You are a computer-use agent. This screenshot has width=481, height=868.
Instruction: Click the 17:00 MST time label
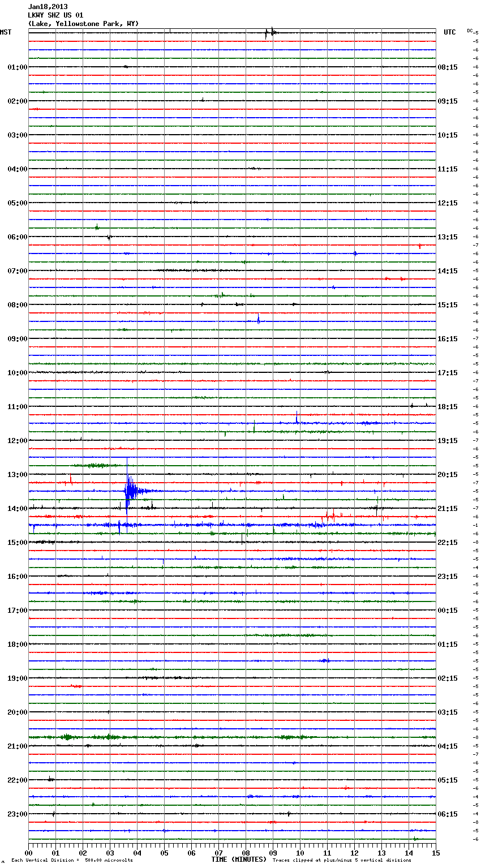point(18,611)
